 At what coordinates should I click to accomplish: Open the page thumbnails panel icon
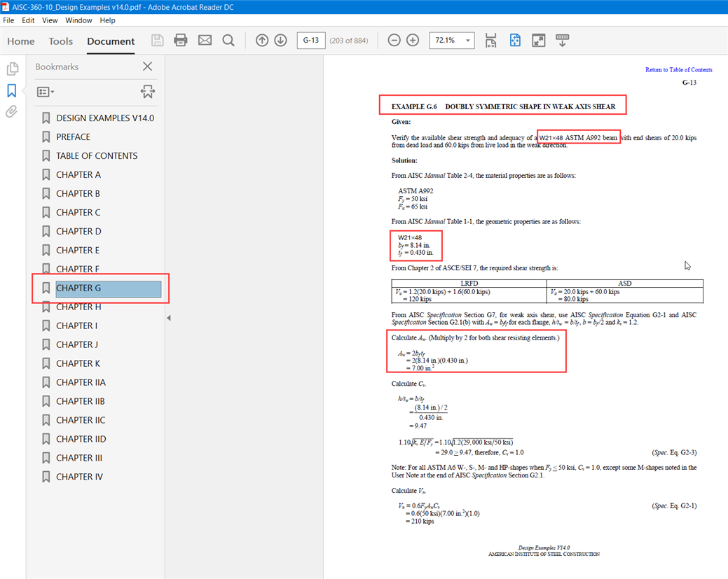(x=12, y=69)
